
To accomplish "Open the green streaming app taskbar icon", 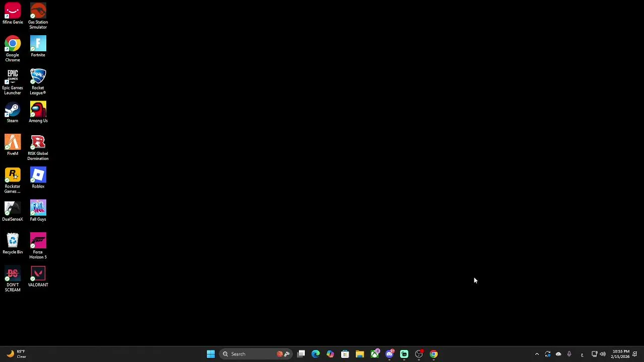I will click(404, 354).
